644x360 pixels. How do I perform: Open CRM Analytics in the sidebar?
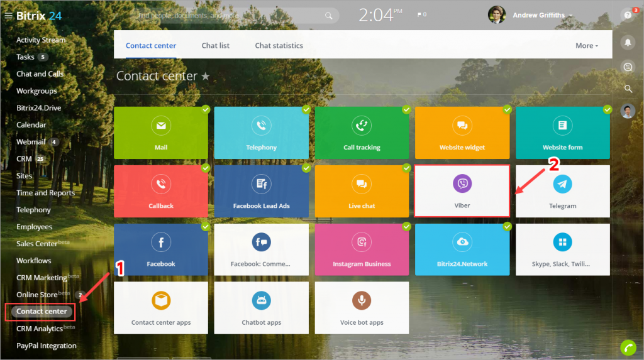(x=40, y=329)
